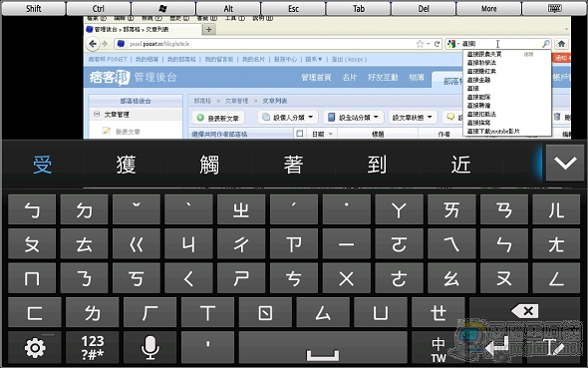
Task: Tap the microphone voice input key
Action: point(149,348)
